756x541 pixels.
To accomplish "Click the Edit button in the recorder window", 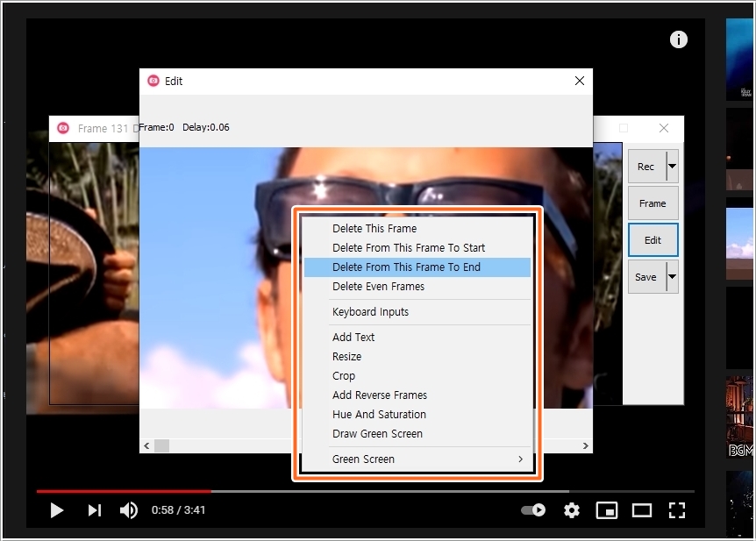I will [x=653, y=240].
